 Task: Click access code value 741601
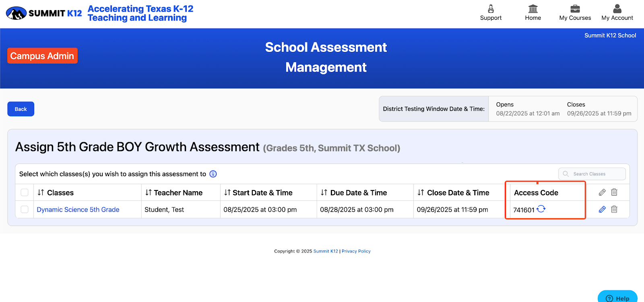pos(524,210)
